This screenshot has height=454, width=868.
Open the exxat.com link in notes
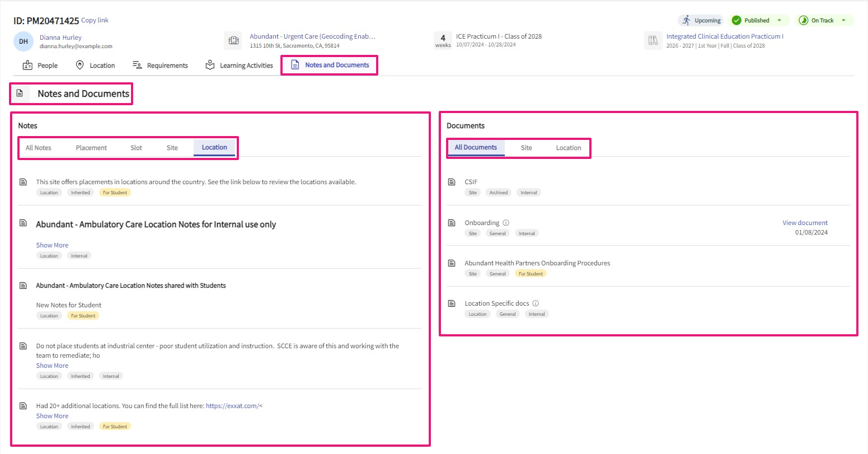[x=232, y=406]
